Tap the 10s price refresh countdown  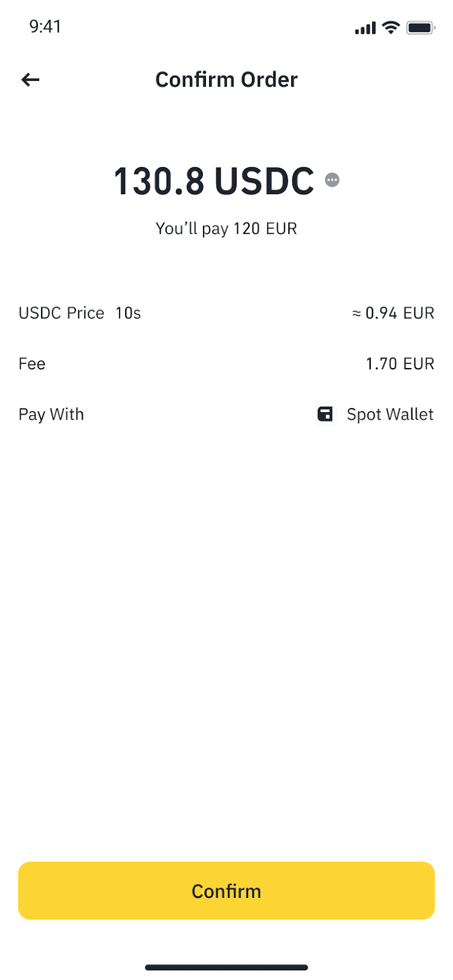(x=128, y=313)
